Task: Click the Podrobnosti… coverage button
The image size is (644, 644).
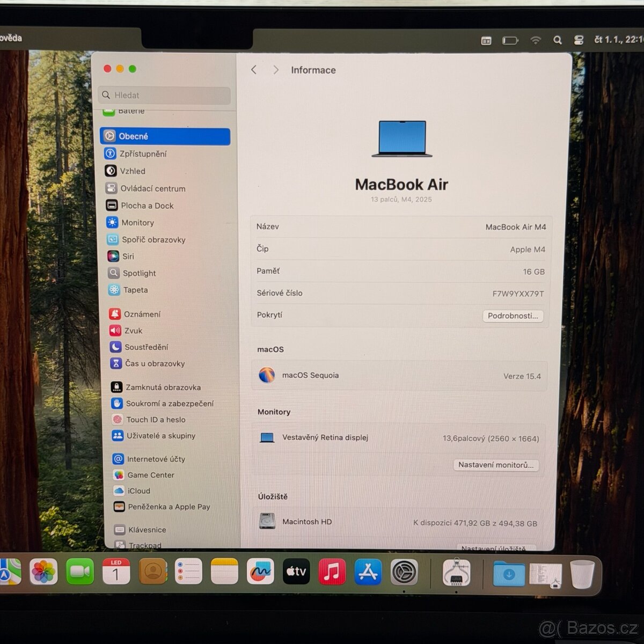Action: click(513, 316)
